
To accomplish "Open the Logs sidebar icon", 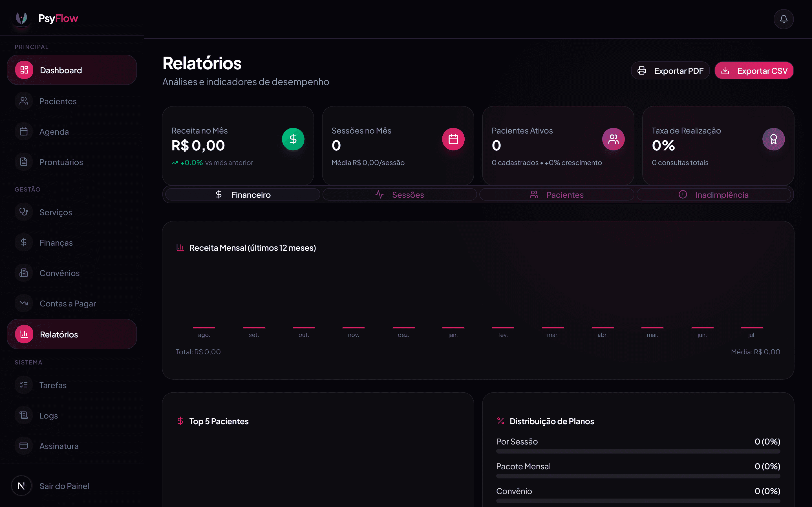I will pos(23,415).
